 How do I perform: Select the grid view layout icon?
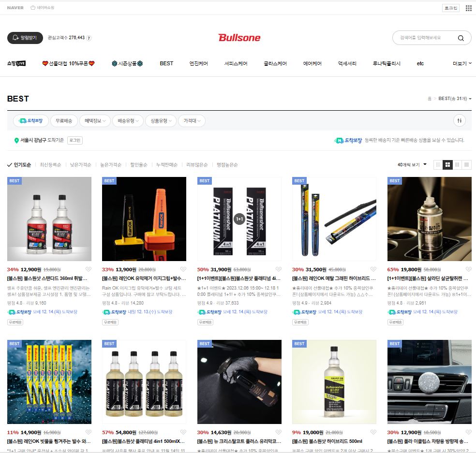click(447, 165)
